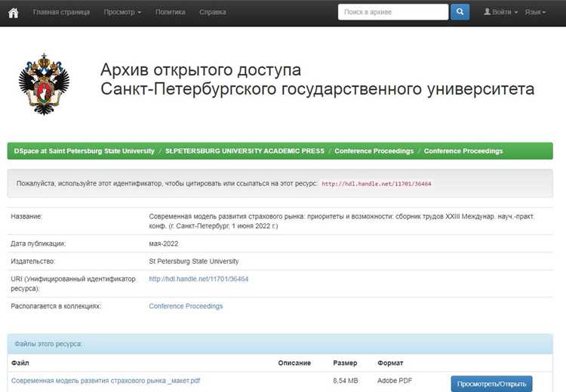Open St.Petersburg University Academic Press breadcrumb
Screen dimensions: 566x392
click(245, 151)
